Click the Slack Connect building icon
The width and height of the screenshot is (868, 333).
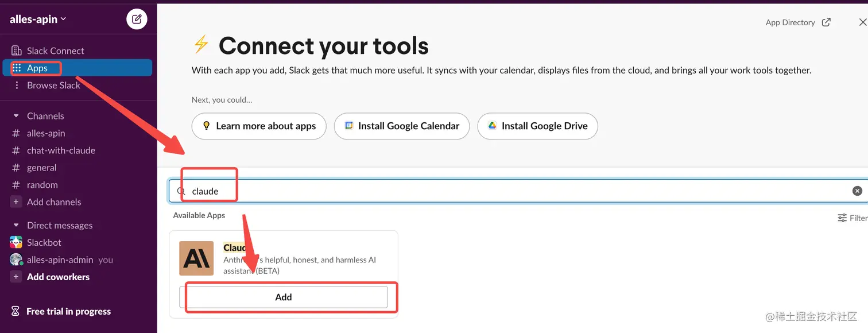[17, 51]
